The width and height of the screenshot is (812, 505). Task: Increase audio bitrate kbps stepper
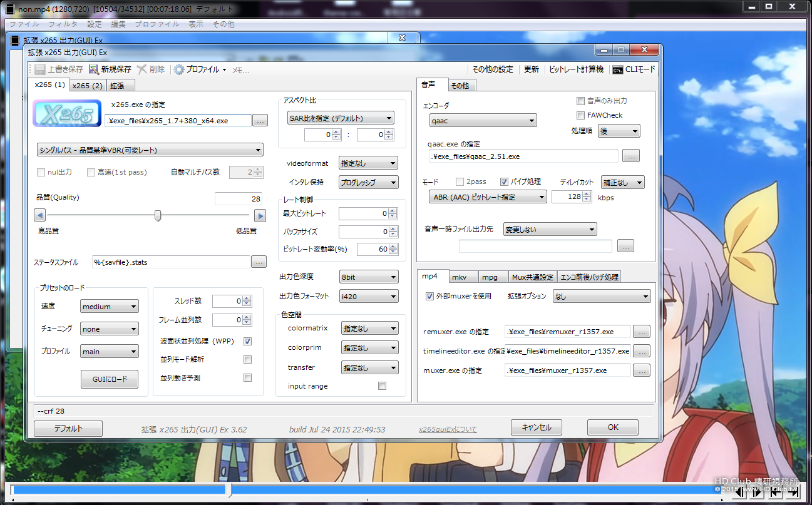tap(587, 194)
